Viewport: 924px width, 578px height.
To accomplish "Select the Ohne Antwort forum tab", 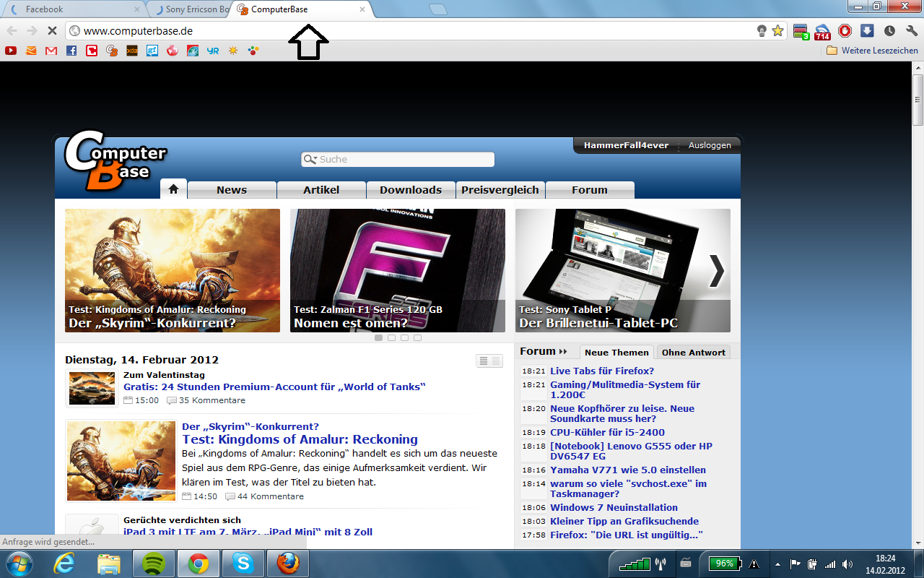I will click(694, 353).
